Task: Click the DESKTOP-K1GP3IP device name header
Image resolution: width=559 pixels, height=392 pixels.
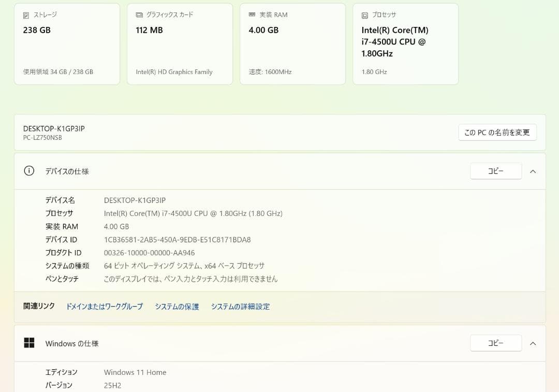Action: pos(54,128)
